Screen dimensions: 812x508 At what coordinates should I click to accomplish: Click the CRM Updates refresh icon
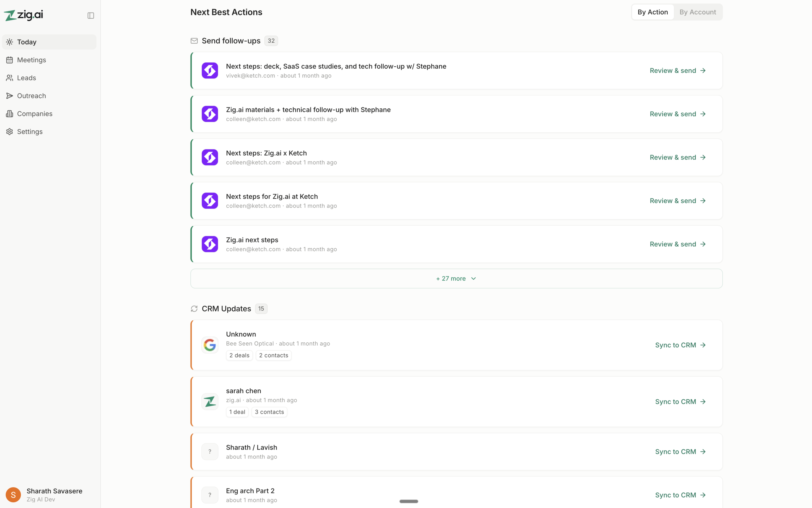coord(194,309)
